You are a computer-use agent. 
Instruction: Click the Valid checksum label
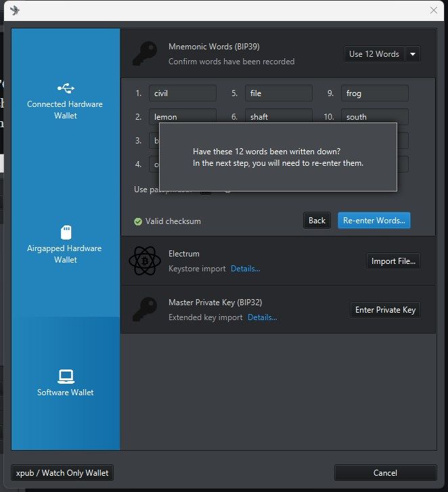click(173, 221)
